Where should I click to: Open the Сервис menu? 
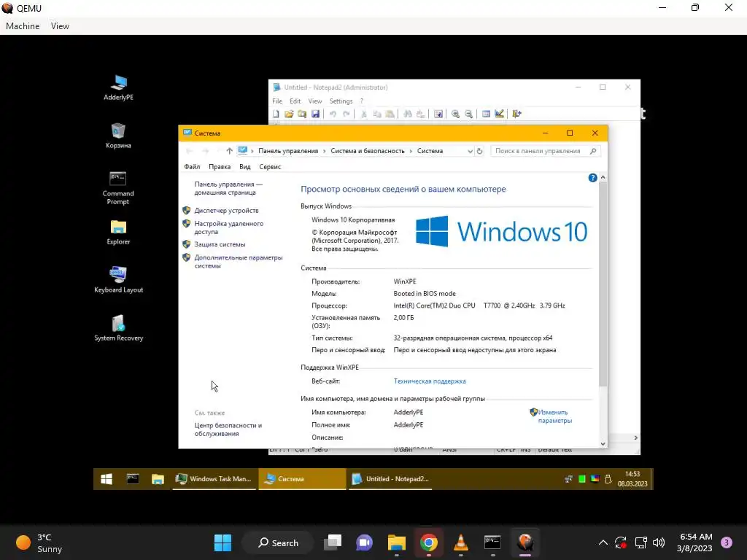tap(270, 167)
